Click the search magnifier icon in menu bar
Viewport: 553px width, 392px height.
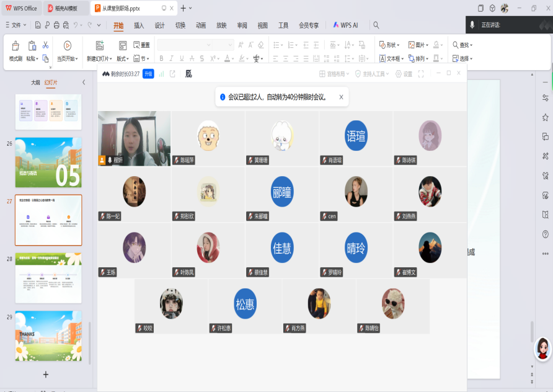coord(376,25)
